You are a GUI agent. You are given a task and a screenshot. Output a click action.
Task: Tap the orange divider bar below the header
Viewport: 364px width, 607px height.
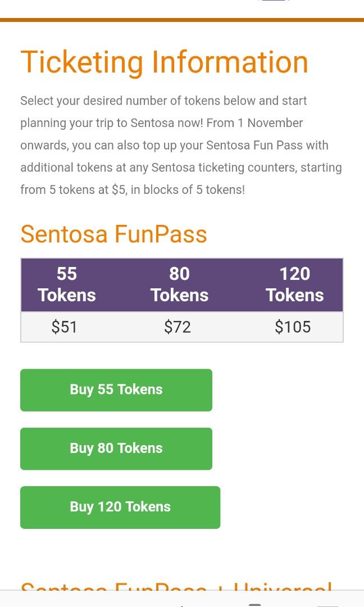point(182,19)
